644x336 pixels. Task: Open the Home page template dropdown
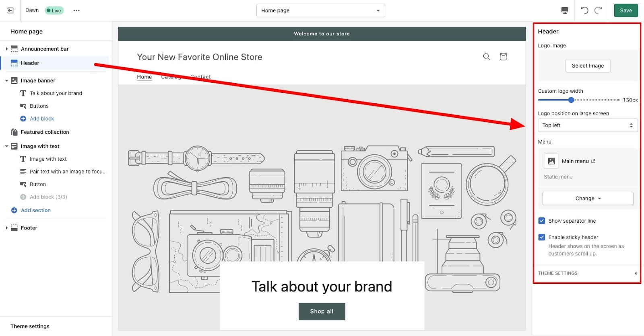tap(320, 10)
